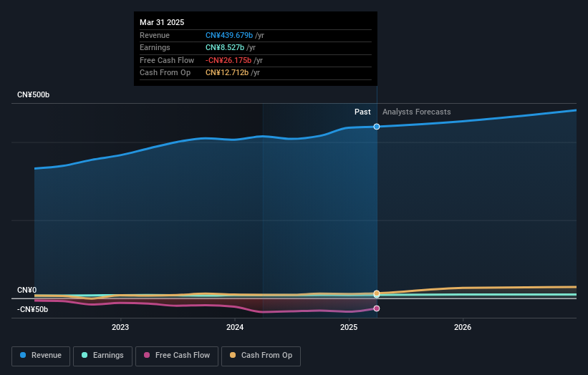Toggle the Earnings series legend button
The width and height of the screenshot is (588, 375).
[x=102, y=356]
